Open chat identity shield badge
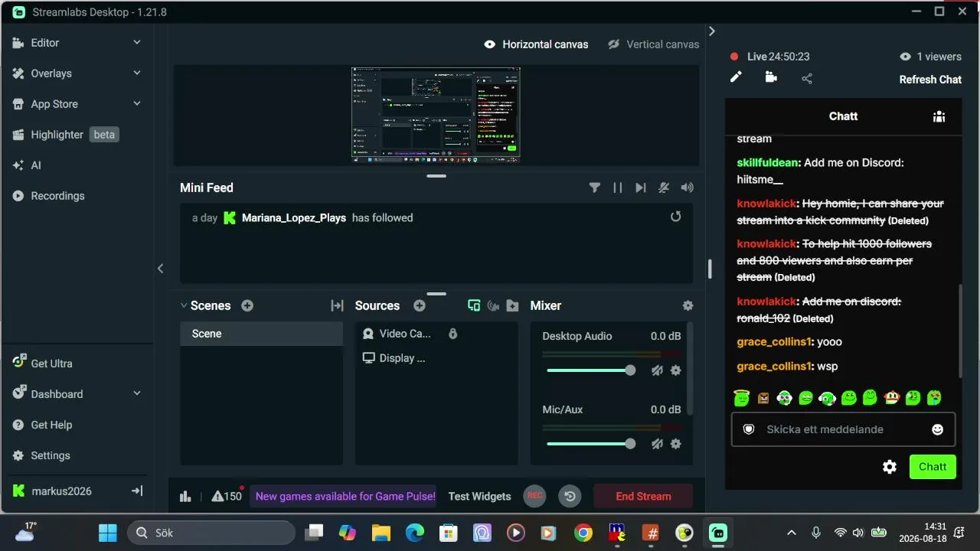980x551 pixels. [749, 429]
